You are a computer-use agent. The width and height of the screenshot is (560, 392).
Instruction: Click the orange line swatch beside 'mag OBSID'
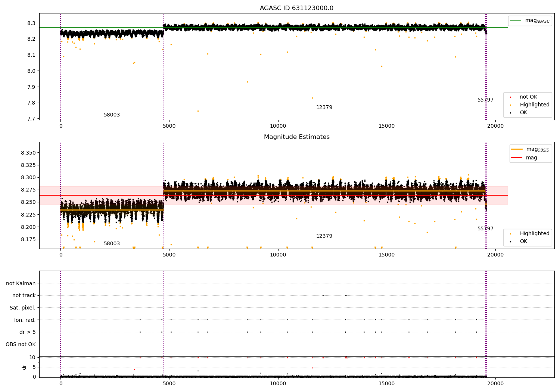pyautogui.click(x=517, y=149)
